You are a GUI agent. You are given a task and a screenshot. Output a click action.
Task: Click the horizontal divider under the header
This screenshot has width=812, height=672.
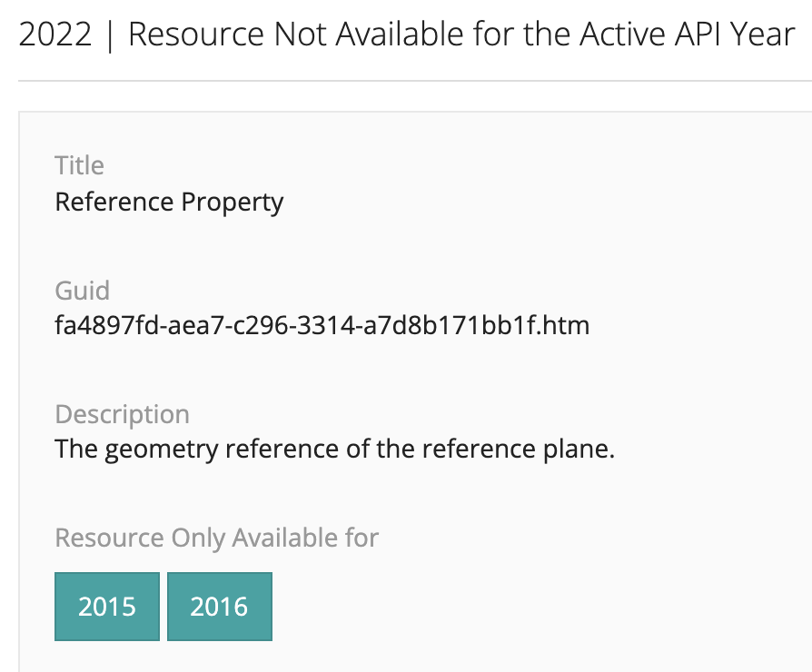(x=406, y=81)
